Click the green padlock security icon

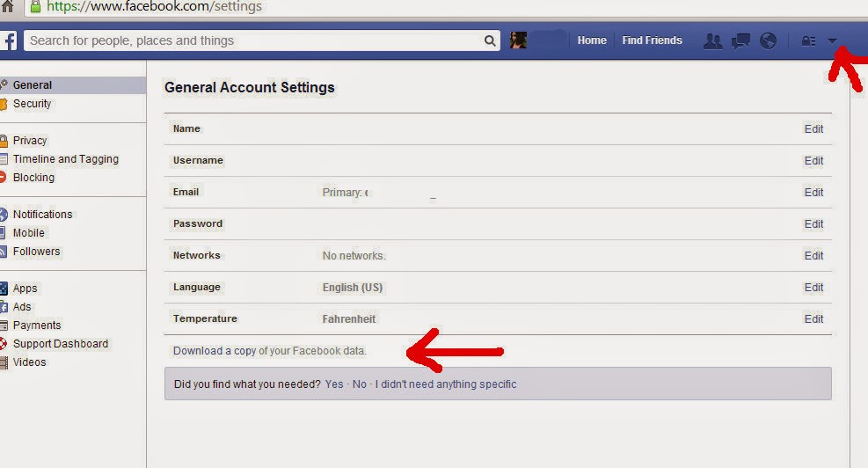(x=35, y=7)
